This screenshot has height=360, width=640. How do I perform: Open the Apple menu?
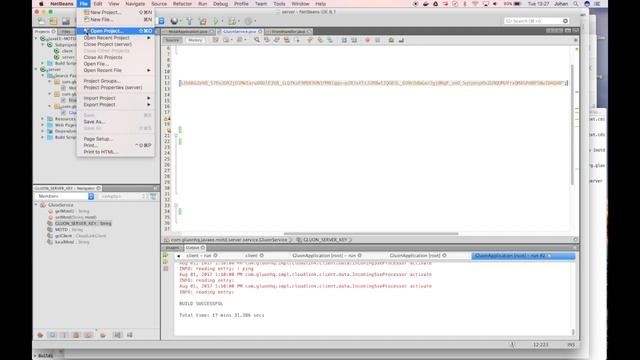click(x=41, y=4)
